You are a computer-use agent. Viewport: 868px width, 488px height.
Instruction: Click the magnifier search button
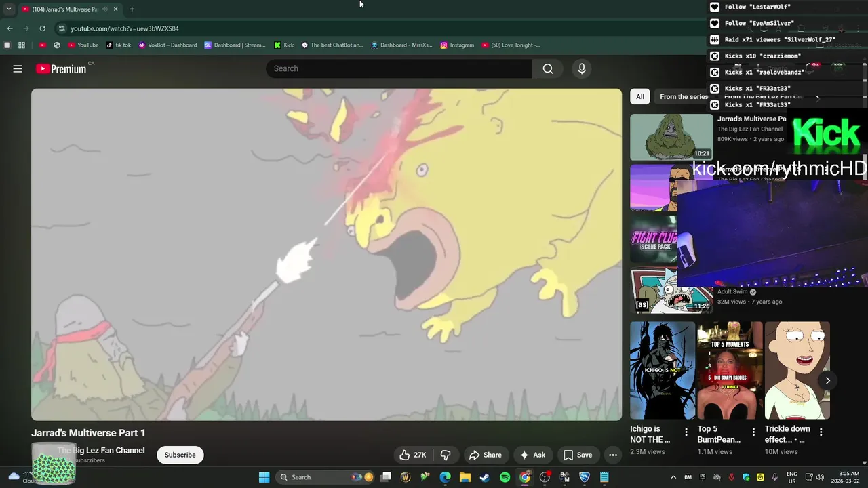[x=548, y=68]
